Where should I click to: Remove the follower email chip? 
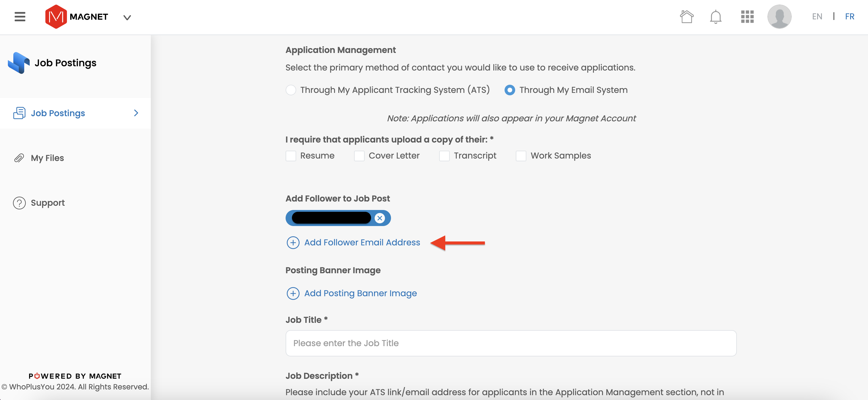[379, 218]
